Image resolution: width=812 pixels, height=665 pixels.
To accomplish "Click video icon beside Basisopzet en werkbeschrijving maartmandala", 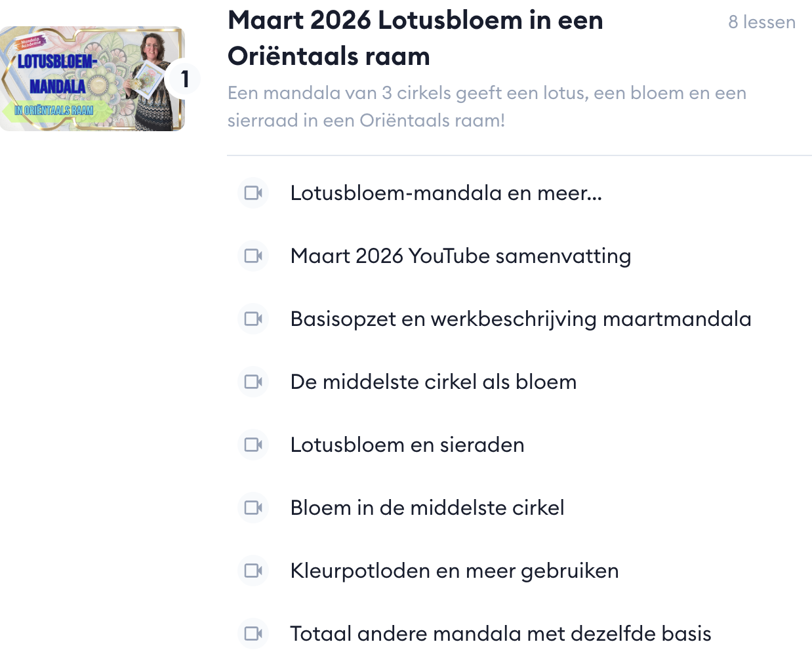I will 253,319.
